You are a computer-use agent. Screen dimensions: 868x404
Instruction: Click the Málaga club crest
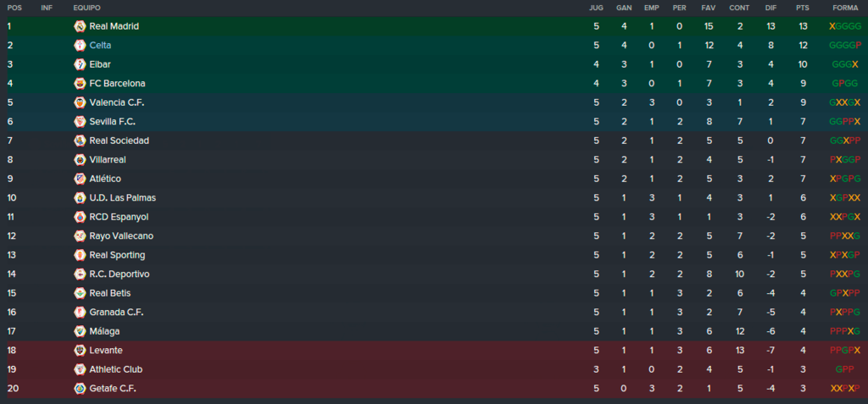(x=80, y=331)
